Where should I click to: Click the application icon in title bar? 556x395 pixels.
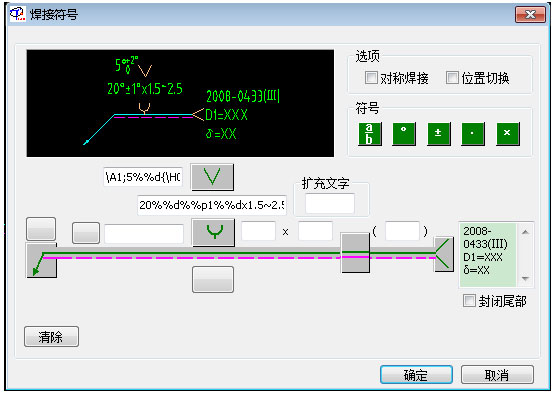[17, 14]
